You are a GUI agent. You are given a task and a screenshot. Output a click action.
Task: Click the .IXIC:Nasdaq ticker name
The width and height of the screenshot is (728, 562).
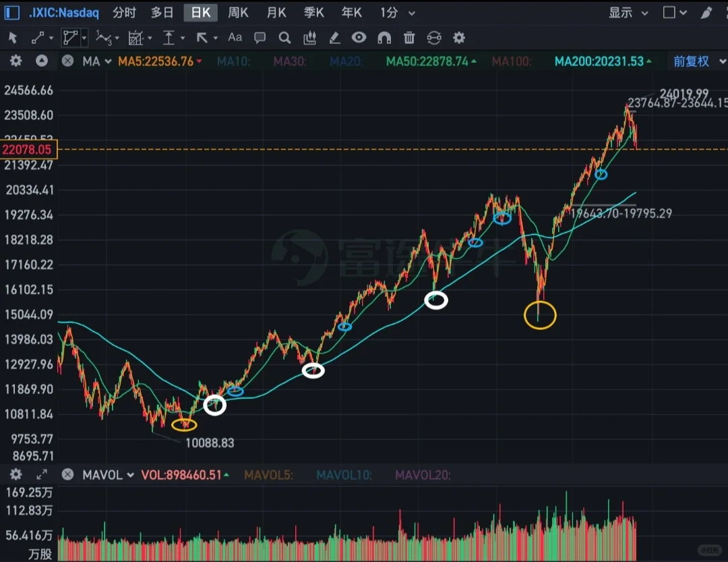coord(63,13)
